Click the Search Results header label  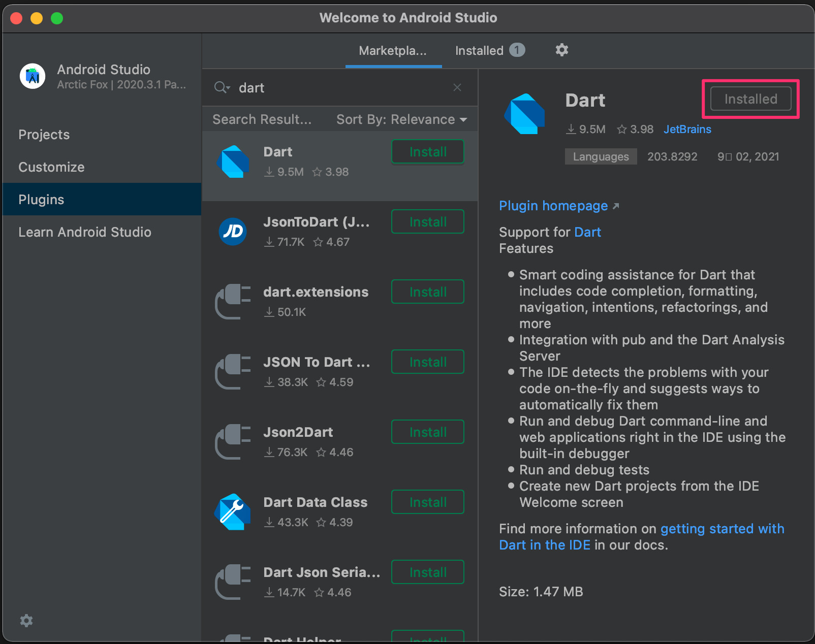click(262, 119)
